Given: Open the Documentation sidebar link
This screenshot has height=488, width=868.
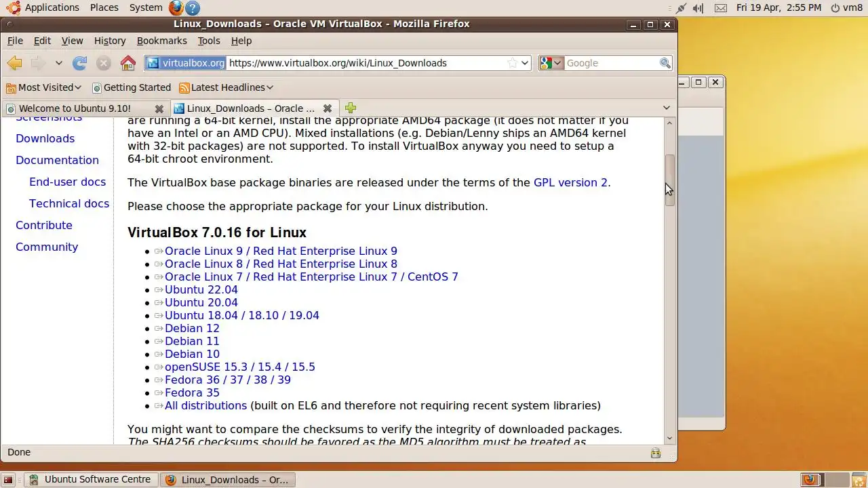Looking at the screenshot, I should (57, 160).
